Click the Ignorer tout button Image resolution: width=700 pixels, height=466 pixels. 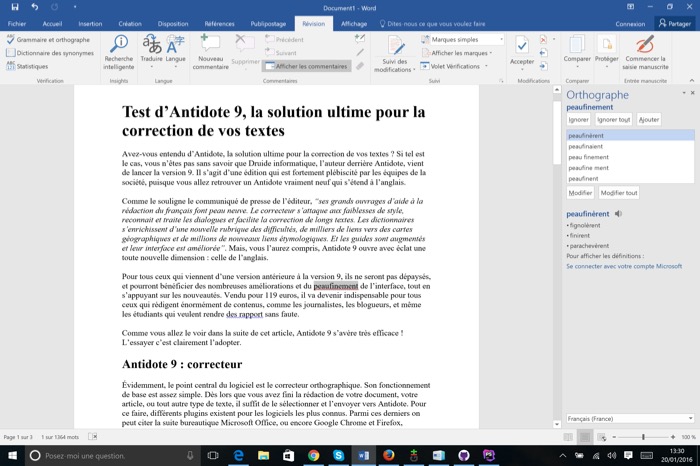[x=614, y=119]
